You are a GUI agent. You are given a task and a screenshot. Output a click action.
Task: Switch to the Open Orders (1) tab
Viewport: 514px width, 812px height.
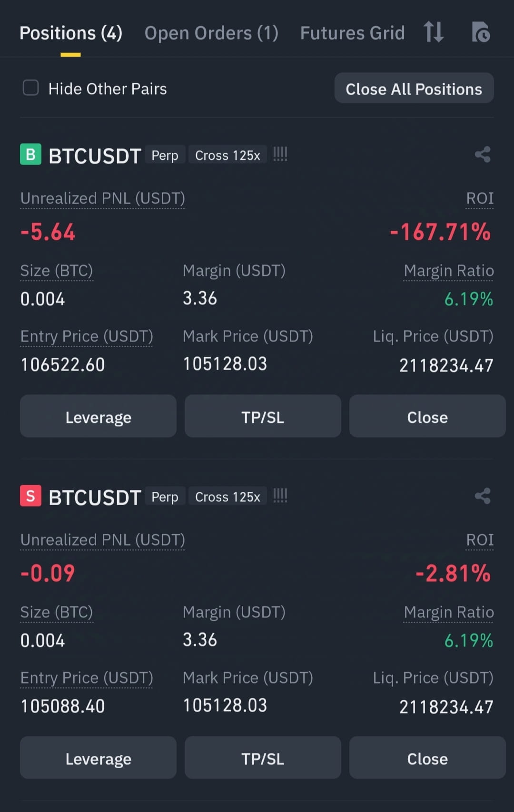211,33
